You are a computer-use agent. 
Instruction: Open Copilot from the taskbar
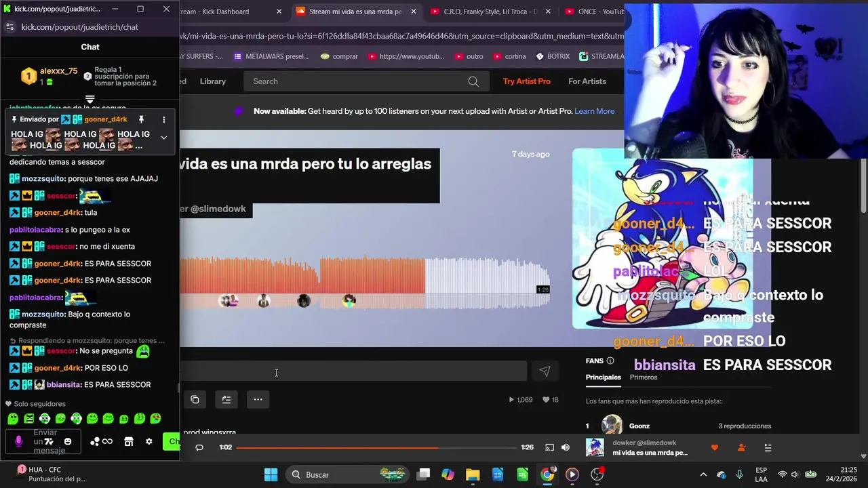(448, 474)
